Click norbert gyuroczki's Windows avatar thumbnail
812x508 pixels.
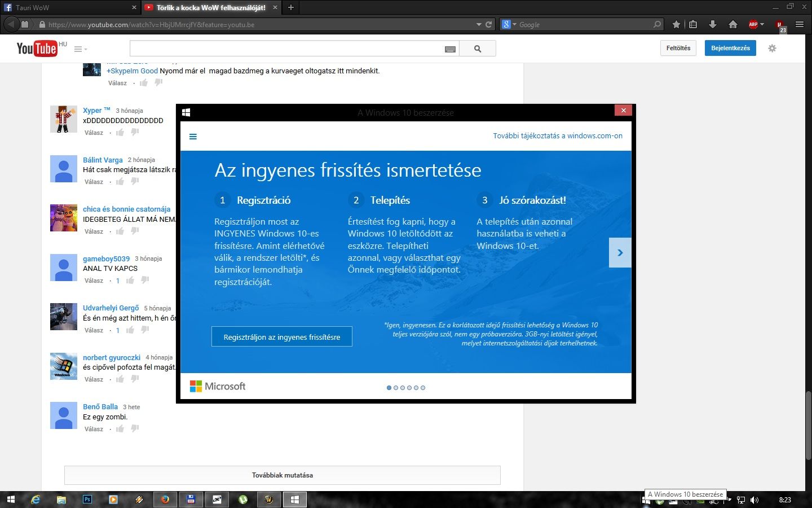coord(64,366)
